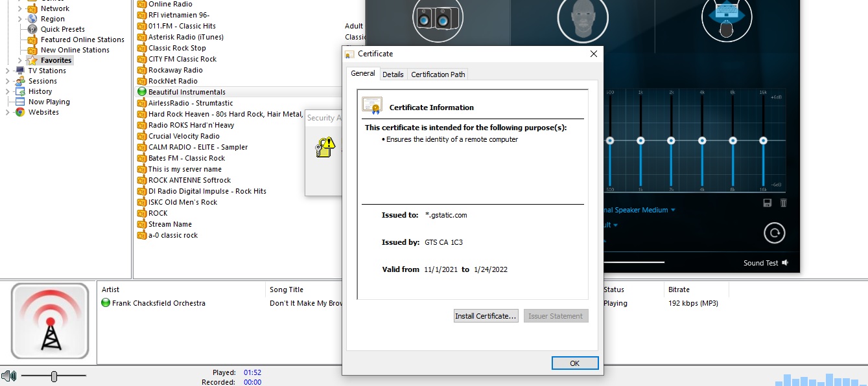The height and width of the screenshot is (386, 868).
Task: Switch to the Details tab
Action: (x=393, y=74)
